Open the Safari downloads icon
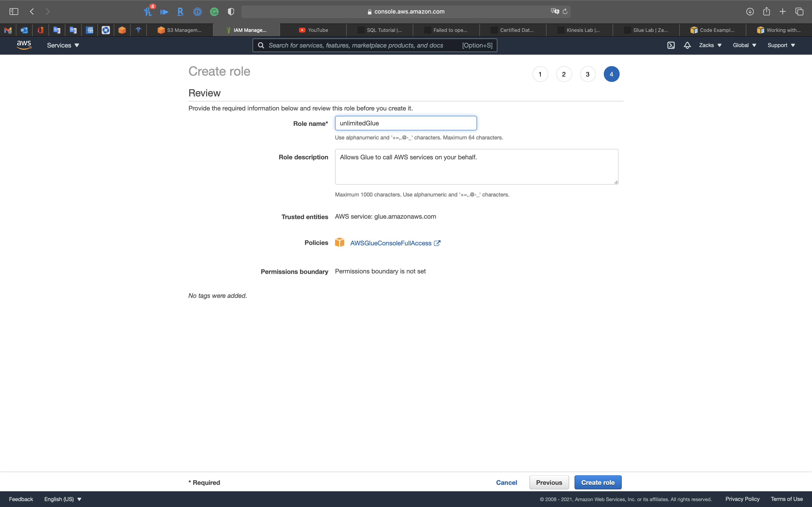 pos(750,11)
